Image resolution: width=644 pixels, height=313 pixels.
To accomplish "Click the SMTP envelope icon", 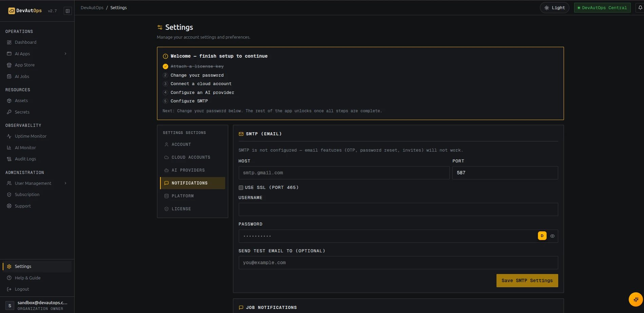I will [x=241, y=134].
